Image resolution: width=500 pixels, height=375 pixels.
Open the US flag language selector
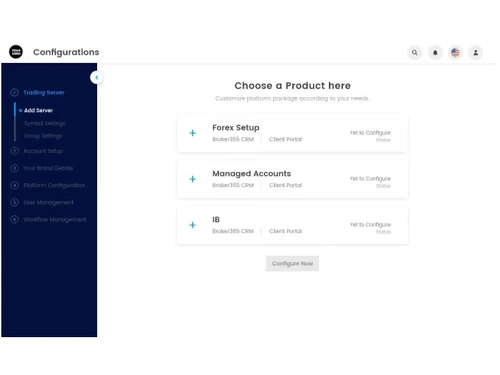[455, 52]
